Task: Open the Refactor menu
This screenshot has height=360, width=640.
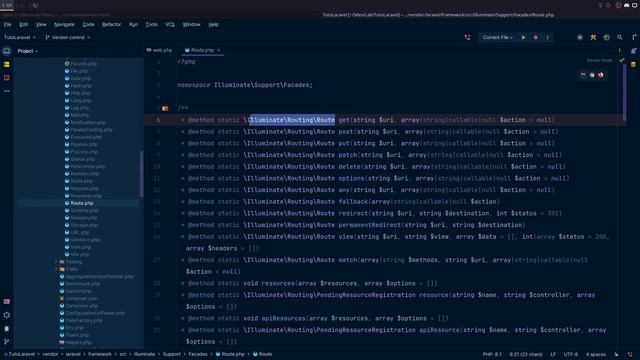Action: [x=111, y=25]
